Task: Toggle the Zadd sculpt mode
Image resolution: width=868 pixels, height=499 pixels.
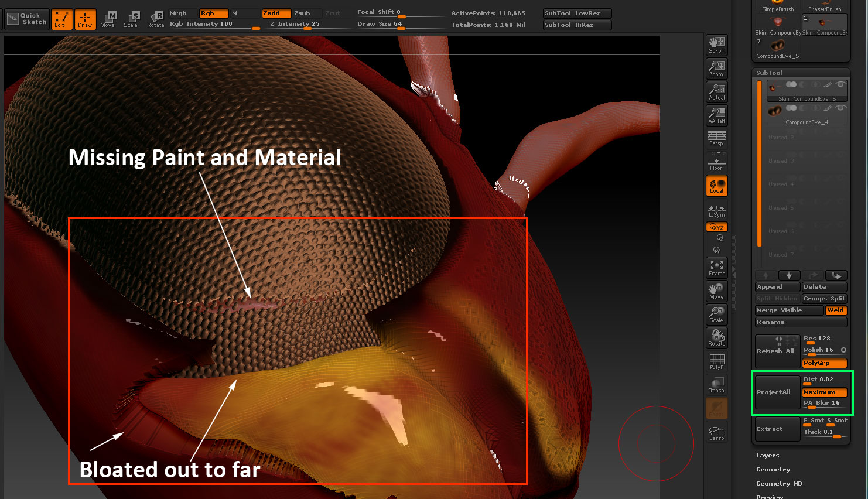Action: point(276,13)
